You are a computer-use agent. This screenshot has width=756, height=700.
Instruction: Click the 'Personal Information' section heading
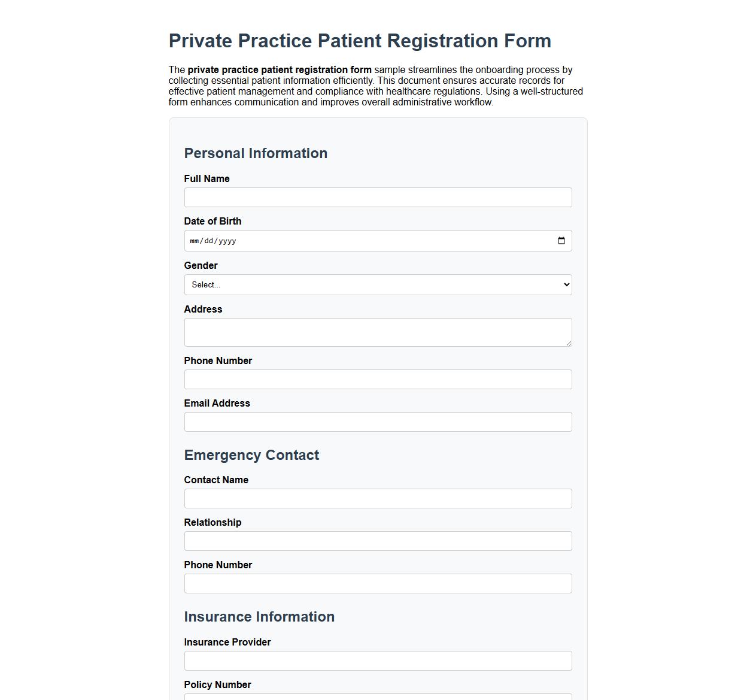[256, 153]
